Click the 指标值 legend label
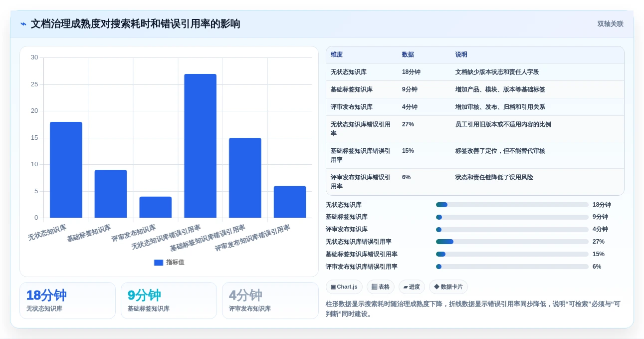Image resolution: width=644 pixels, height=339 pixels. (175, 262)
